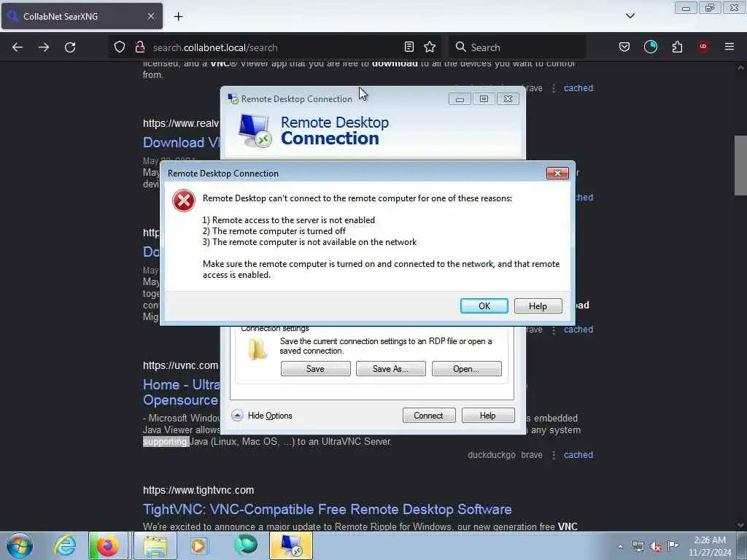Toggle reader view icon in address bar

(409, 47)
